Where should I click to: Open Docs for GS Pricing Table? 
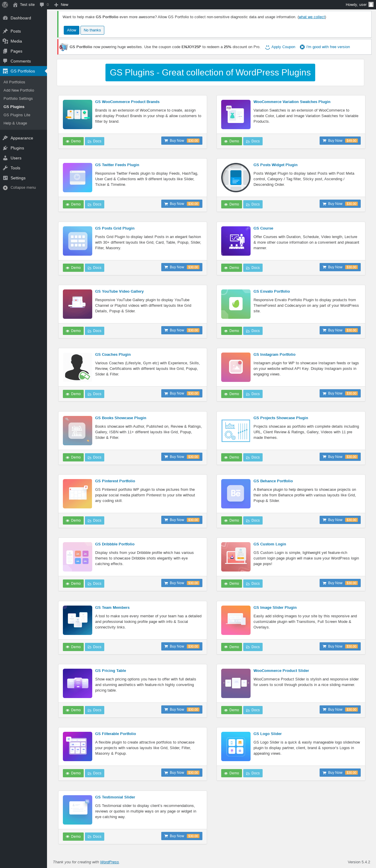(x=94, y=710)
